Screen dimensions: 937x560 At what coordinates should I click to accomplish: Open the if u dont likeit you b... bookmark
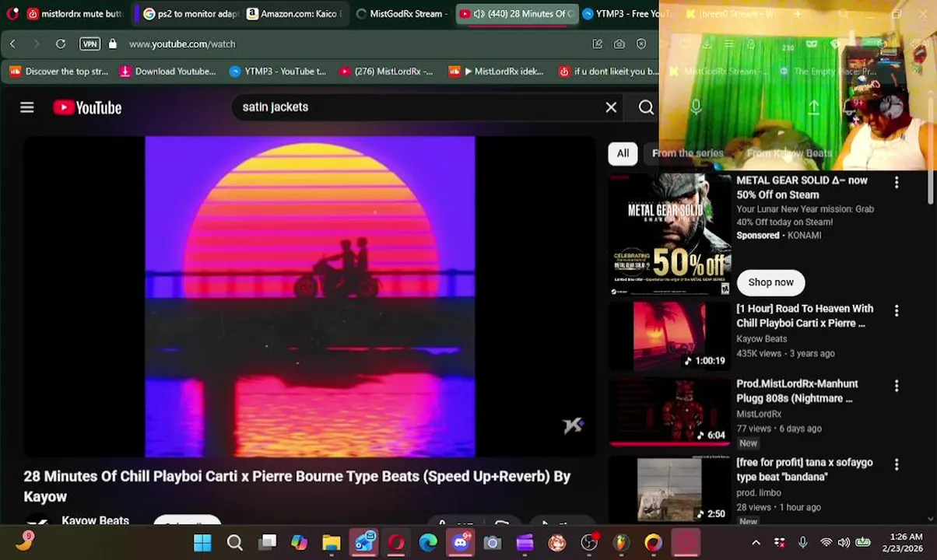click(609, 72)
